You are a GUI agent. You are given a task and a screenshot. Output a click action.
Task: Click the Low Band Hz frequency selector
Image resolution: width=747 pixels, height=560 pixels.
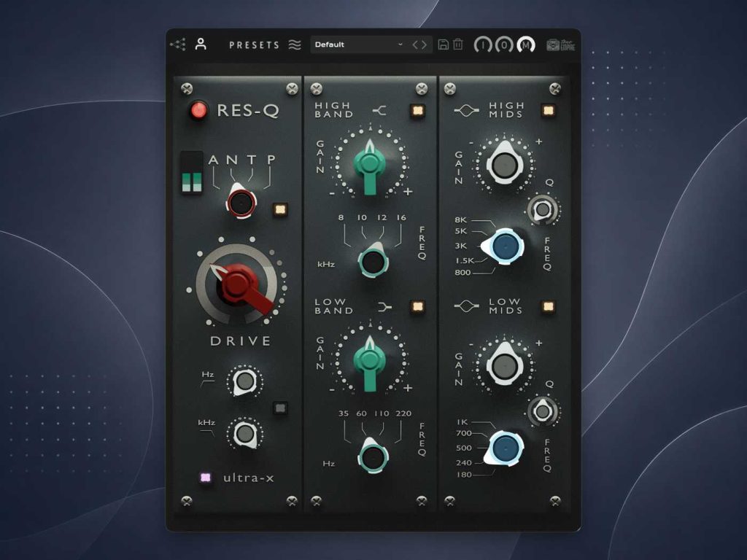point(373,456)
